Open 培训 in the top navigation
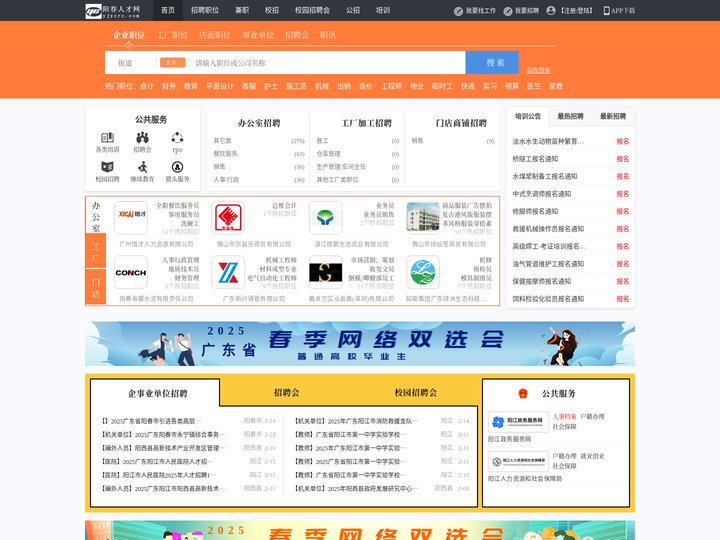 [383, 10]
